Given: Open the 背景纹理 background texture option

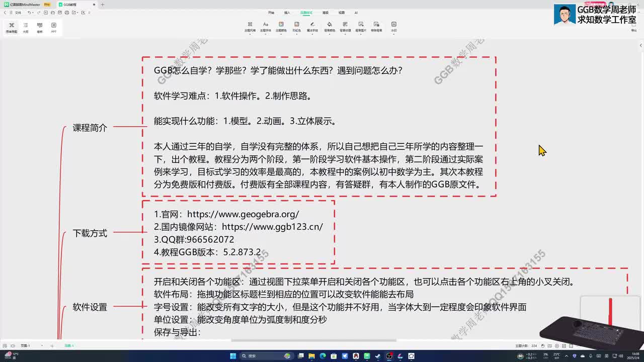Looking at the screenshot, I should tap(345, 27).
